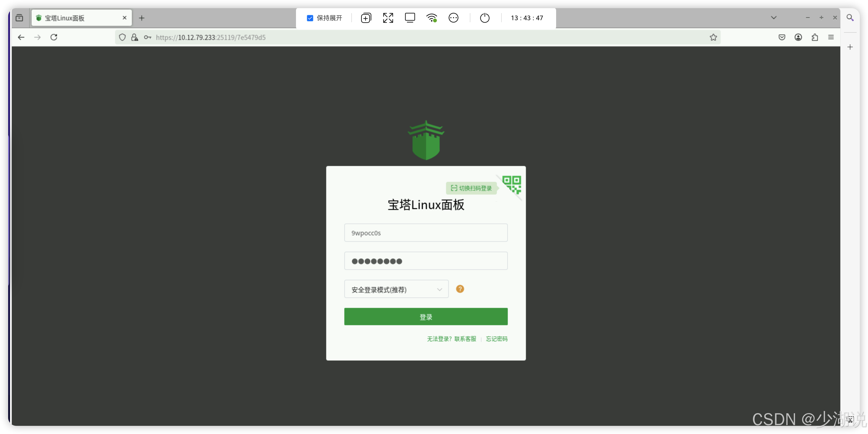Select the monitor display icon
This screenshot has width=868, height=434.
tap(410, 18)
